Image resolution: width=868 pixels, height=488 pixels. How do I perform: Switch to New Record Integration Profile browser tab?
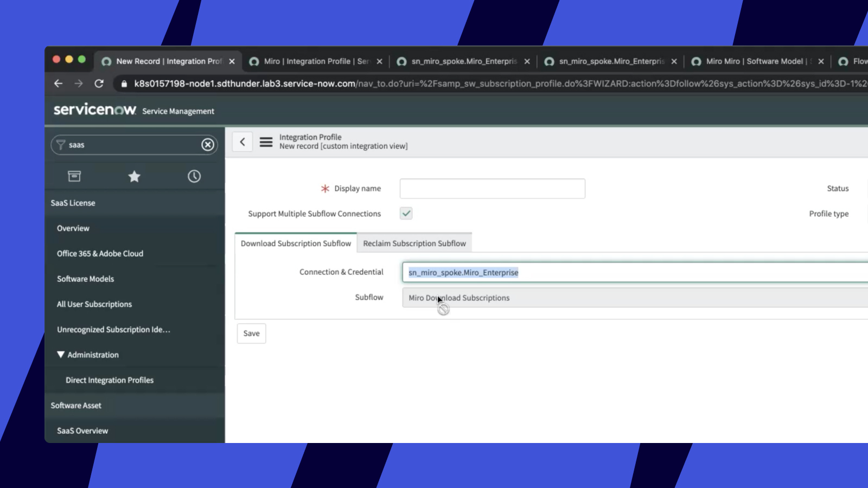[169, 61]
